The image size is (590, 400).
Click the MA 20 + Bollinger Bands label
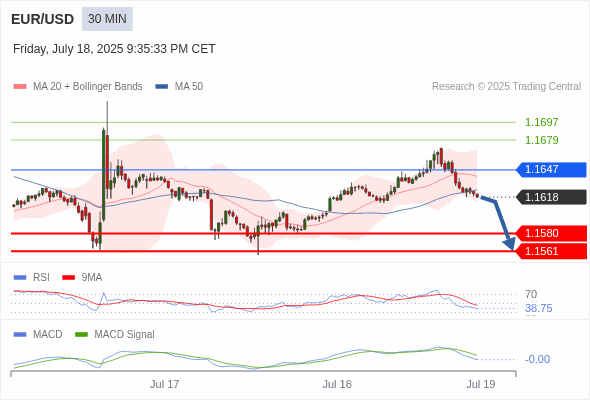click(x=88, y=87)
